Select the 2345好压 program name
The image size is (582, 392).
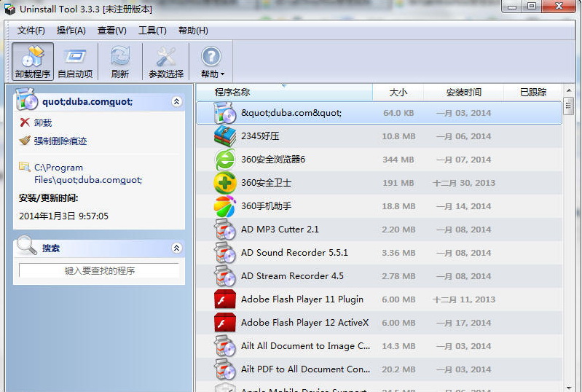(260, 136)
